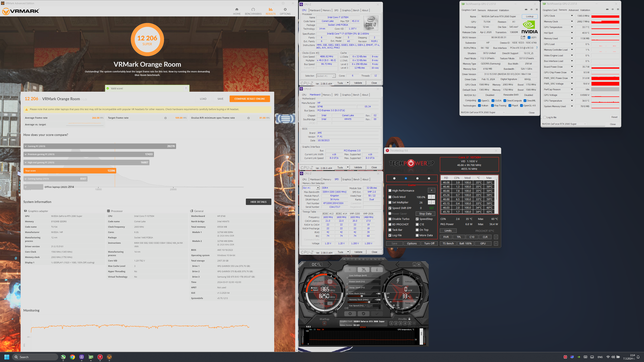644x362 pixels.
Task: Toggle Log File checkbox in ThrottleStop
Action: tap(390, 235)
